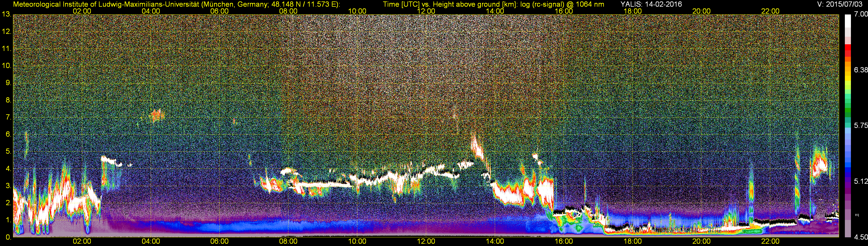The height and width of the screenshot is (246, 868).
Task: Click the 08:00 label on the top time axis
Action: tap(288, 11)
